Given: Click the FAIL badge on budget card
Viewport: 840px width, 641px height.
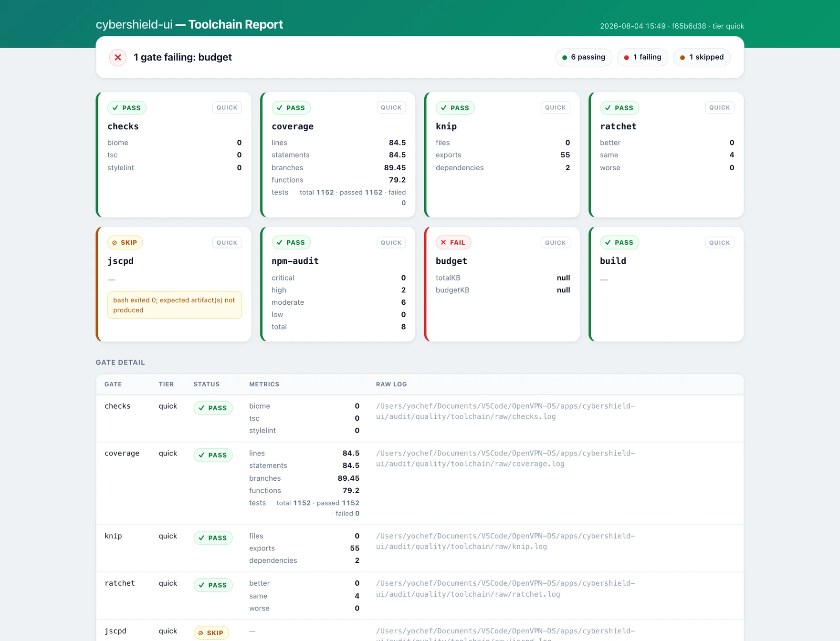Looking at the screenshot, I should tap(453, 242).
